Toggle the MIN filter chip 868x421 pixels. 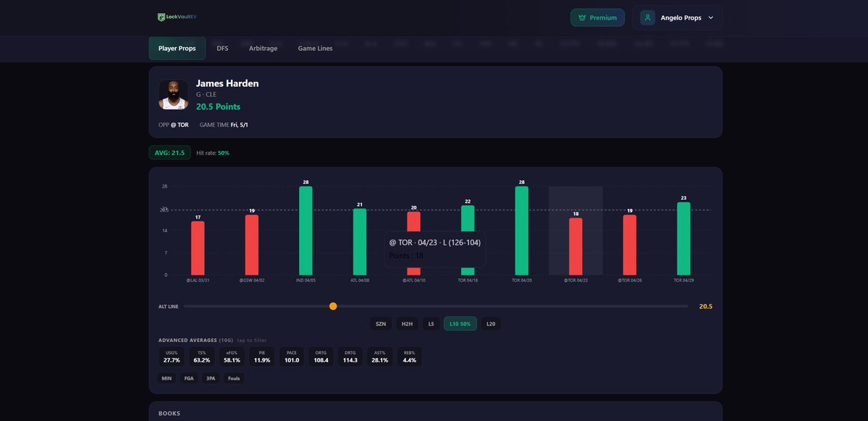pos(167,378)
